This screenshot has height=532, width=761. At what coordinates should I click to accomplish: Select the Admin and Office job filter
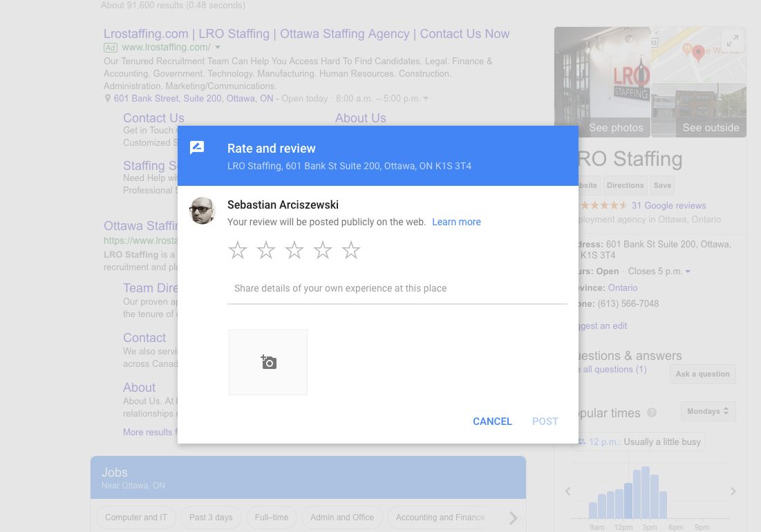[x=341, y=517]
